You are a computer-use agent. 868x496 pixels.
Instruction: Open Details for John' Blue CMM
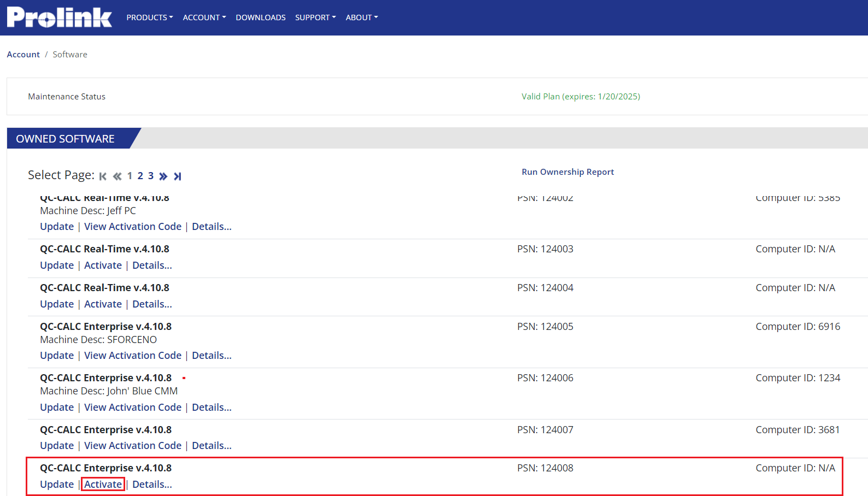(x=212, y=407)
